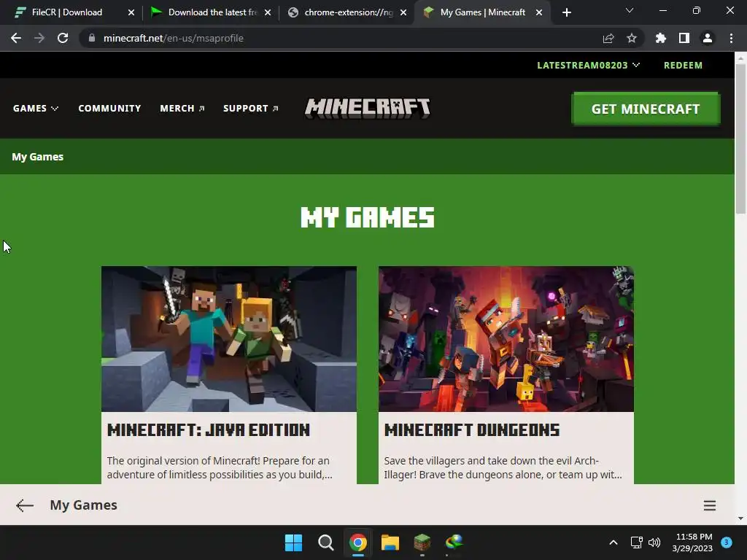Click the page vertical scrollbar thumb
This screenshot has height=560, width=747.
coord(740,138)
